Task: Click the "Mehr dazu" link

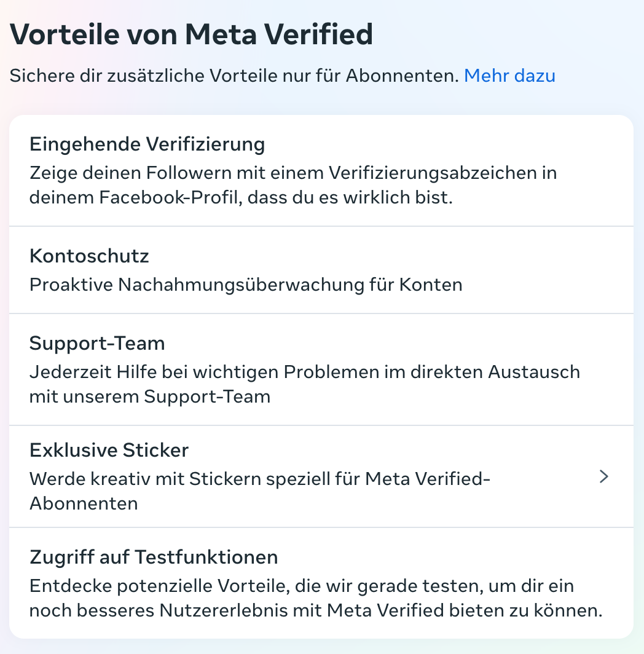Action: 509,76
